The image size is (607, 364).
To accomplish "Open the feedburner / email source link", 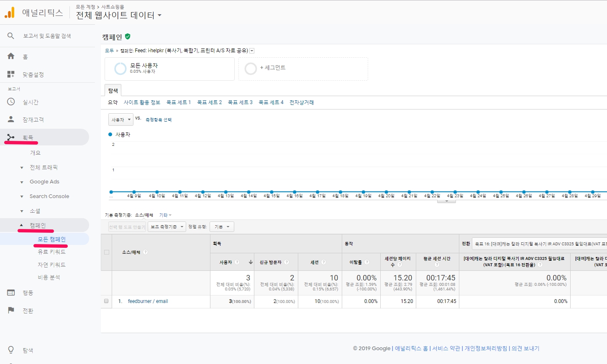I will pos(148,301).
